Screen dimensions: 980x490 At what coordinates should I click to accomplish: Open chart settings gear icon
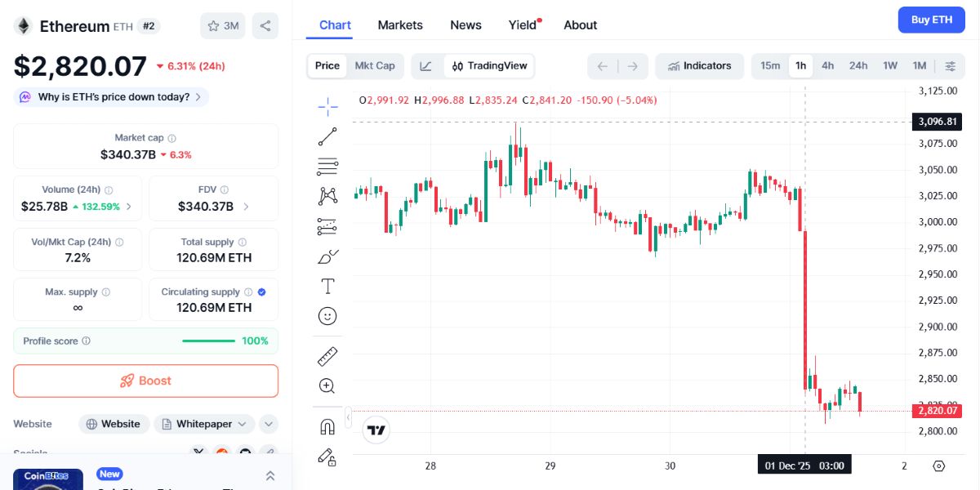938,465
